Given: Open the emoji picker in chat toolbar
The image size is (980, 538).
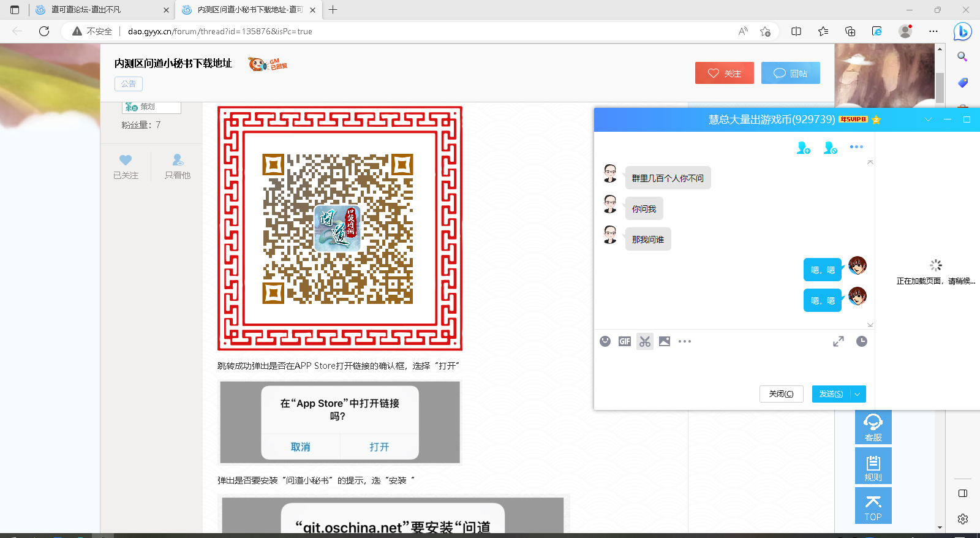Looking at the screenshot, I should coord(605,341).
